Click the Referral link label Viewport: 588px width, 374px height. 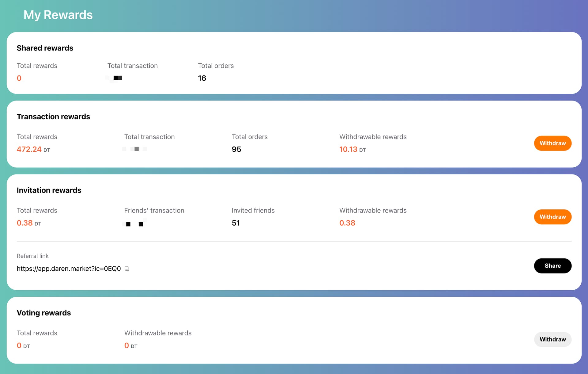32,256
